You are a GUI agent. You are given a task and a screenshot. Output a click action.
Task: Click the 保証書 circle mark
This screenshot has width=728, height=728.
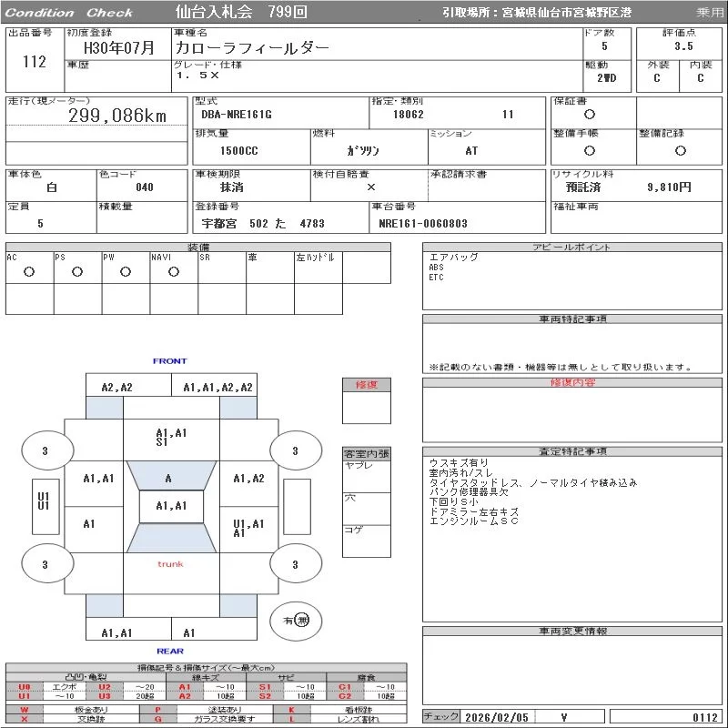tap(590, 115)
